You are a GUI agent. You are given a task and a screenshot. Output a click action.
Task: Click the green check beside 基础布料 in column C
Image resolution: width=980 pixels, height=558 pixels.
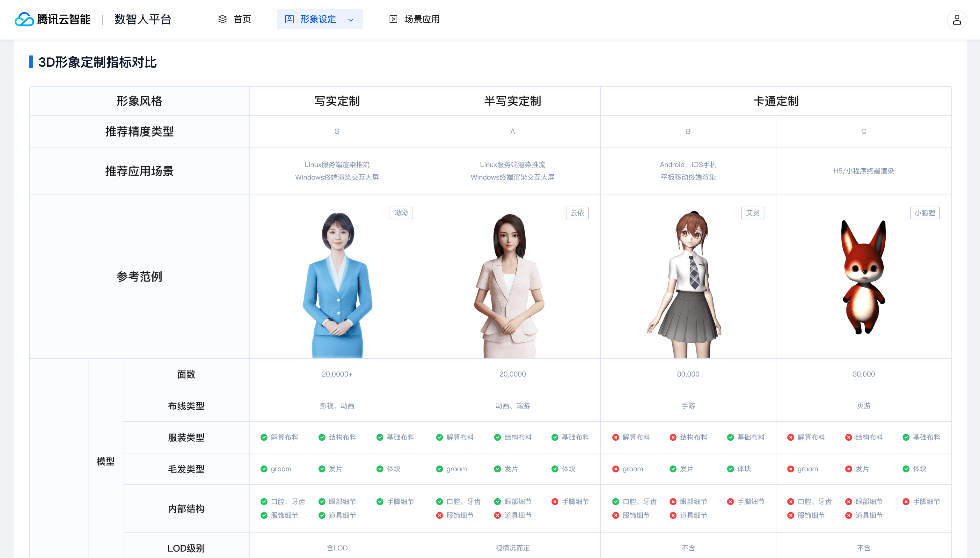[906, 437]
